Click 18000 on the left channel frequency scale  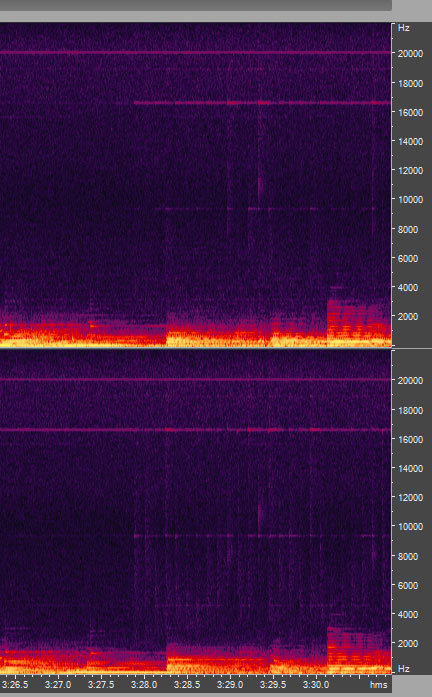click(x=410, y=84)
